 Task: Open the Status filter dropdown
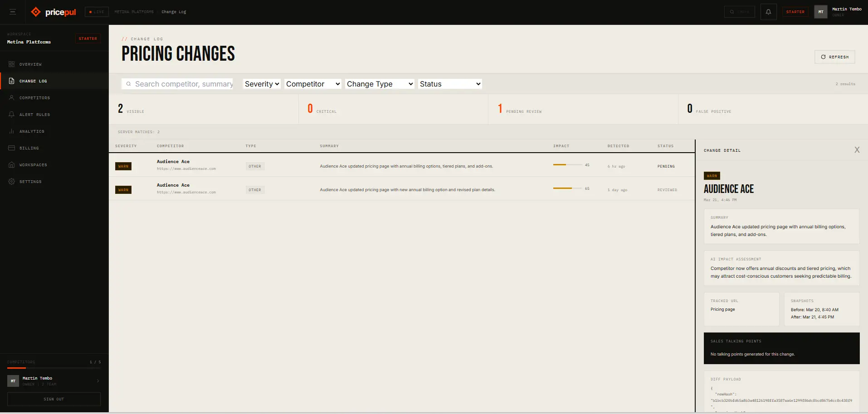450,84
